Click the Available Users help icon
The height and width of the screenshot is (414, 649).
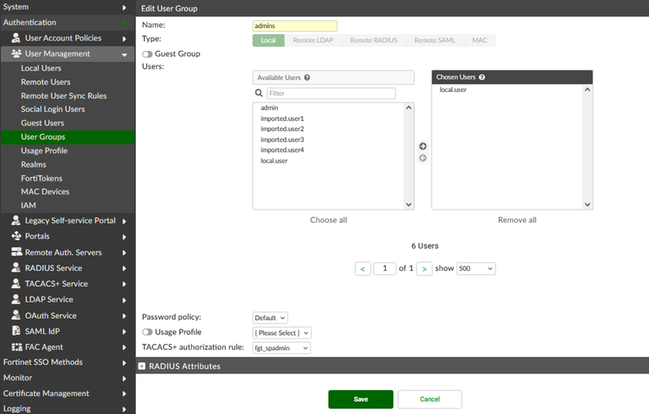(307, 77)
